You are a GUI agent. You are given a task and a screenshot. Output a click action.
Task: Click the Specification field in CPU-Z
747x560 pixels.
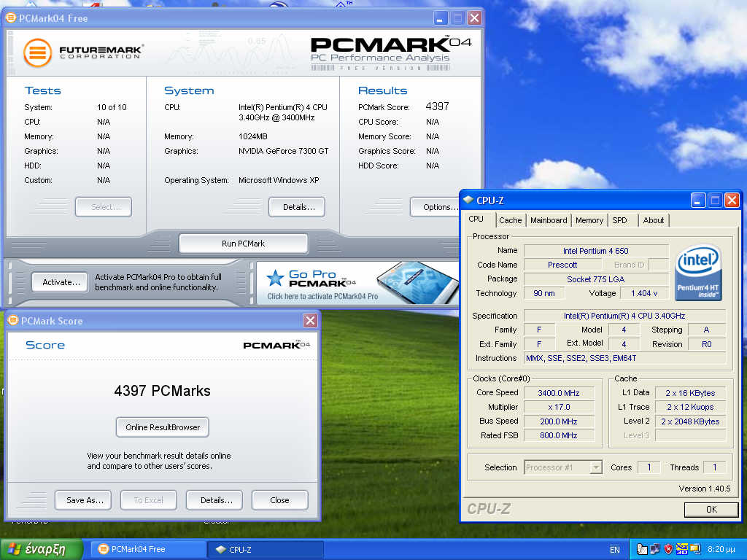[x=624, y=316]
